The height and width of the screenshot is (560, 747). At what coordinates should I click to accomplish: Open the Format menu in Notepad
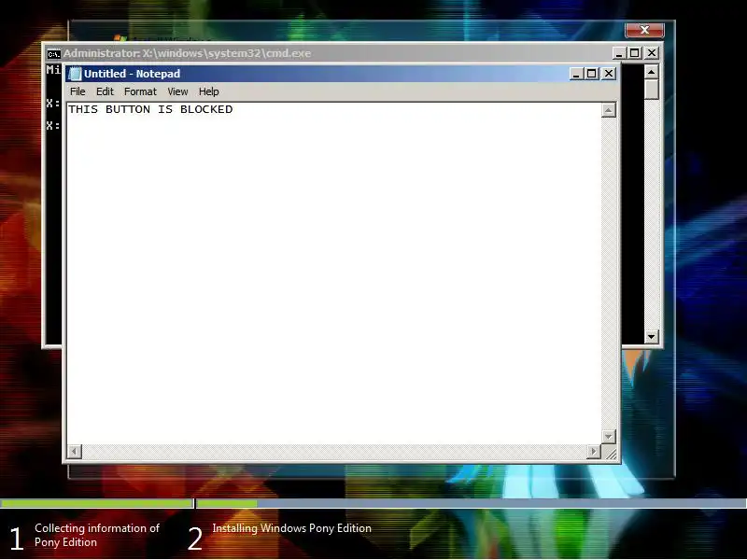click(x=140, y=91)
